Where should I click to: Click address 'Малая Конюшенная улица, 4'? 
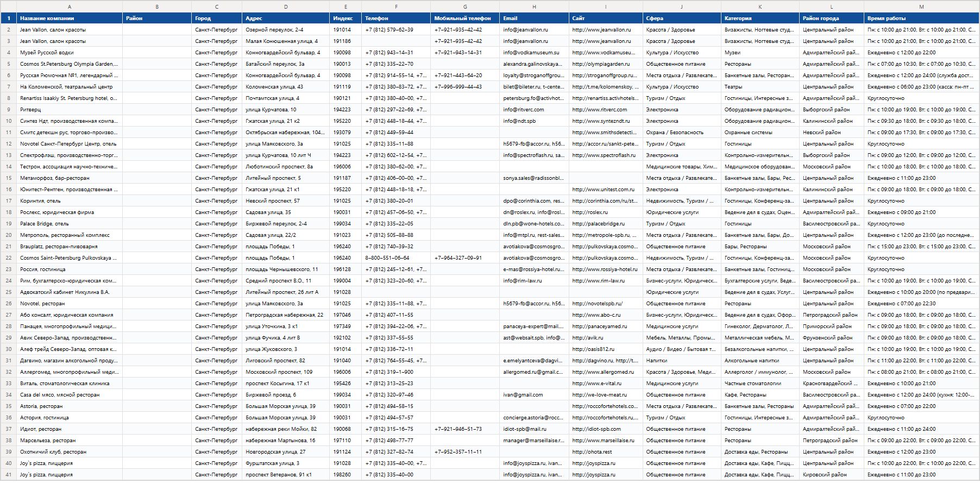[x=286, y=41]
